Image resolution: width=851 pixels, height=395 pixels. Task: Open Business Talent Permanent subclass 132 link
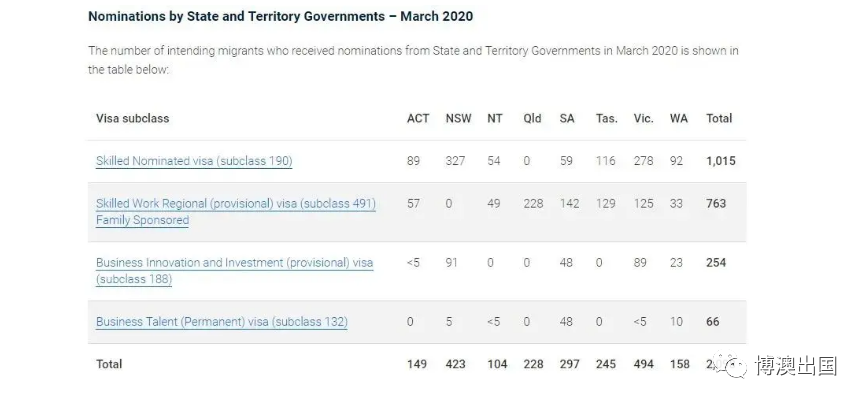[221, 322]
